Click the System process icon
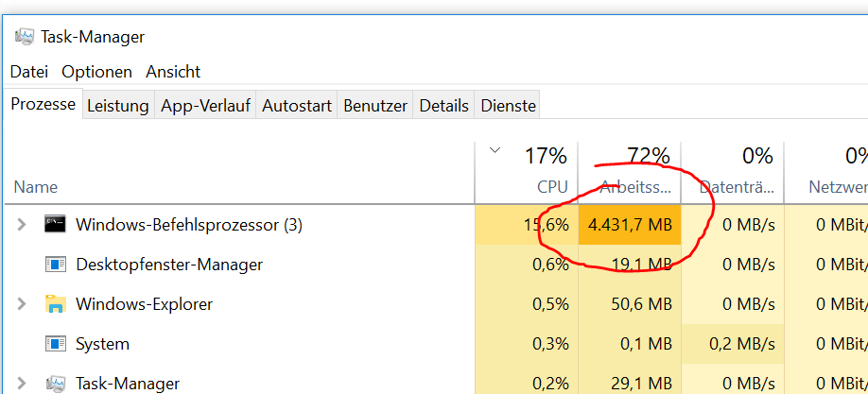 click(56, 344)
